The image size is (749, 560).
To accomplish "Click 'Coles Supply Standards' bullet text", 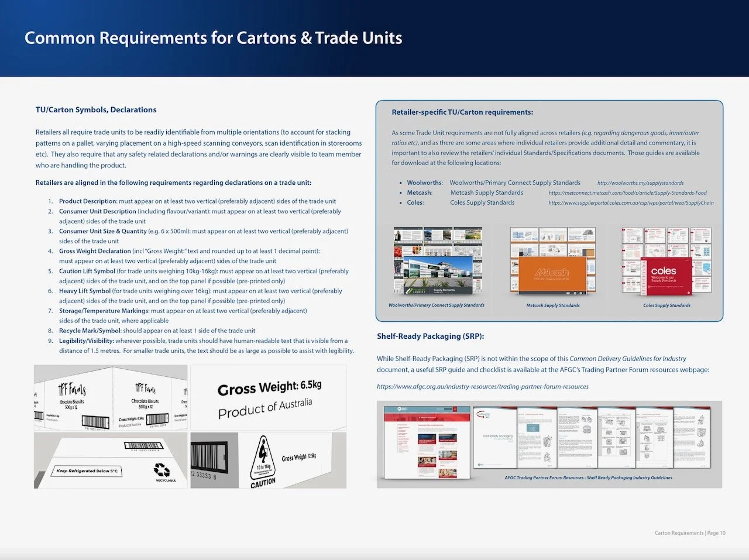I will pos(482,203).
